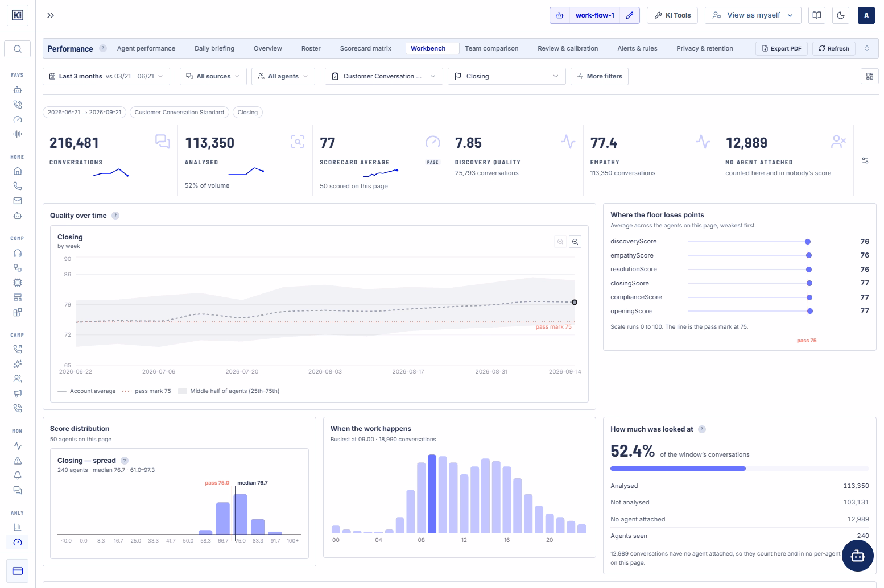The image size is (884, 588).
Task: Click Export PDF button
Action: pos(782,48)
